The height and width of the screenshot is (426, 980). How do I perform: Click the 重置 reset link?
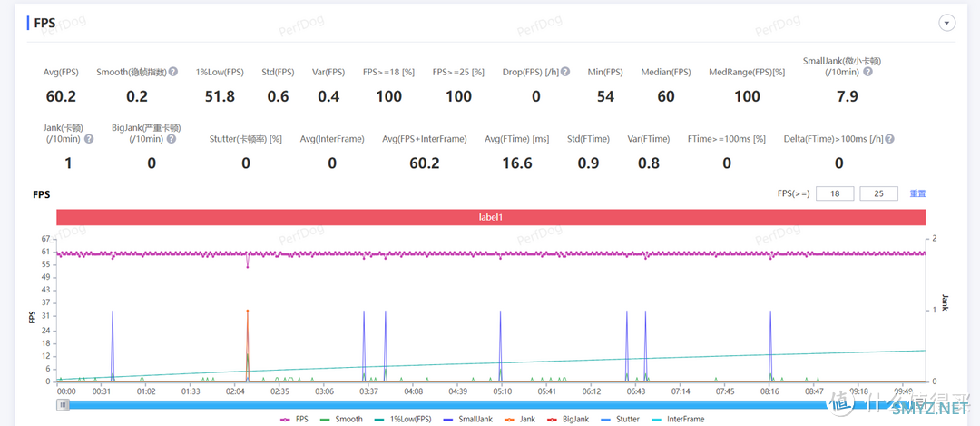coord(917,193)
